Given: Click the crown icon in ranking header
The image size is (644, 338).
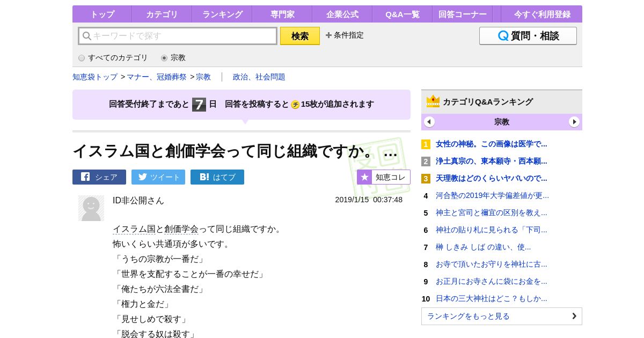Looking at the screenshot, I should coord(433,101).
